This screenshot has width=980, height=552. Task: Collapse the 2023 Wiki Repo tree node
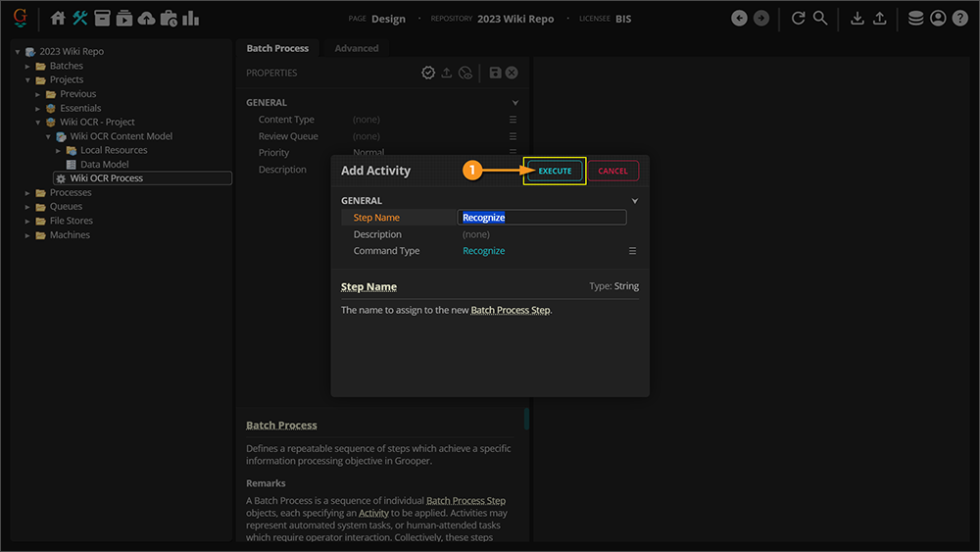pyautogui.click(x=18, y=52)
